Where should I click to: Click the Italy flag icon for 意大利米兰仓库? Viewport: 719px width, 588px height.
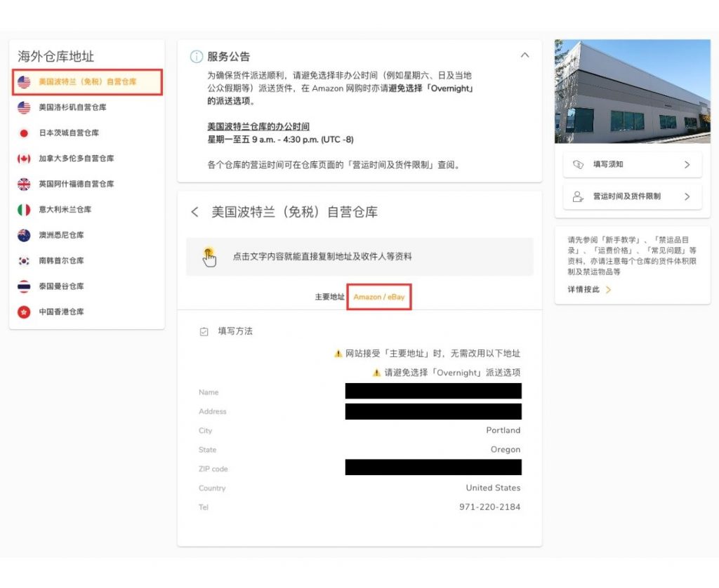24,210
